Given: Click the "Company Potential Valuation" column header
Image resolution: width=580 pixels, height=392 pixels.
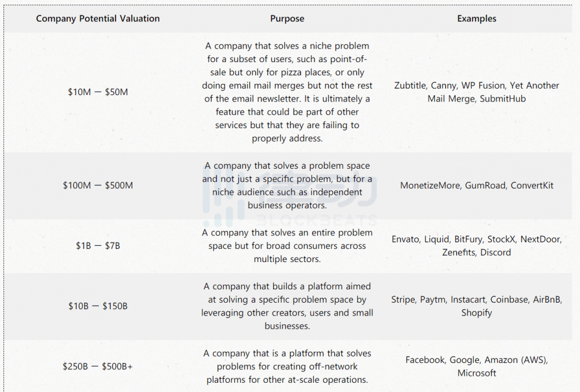Looking at the screenshot, I should click(x=97, y=19).
